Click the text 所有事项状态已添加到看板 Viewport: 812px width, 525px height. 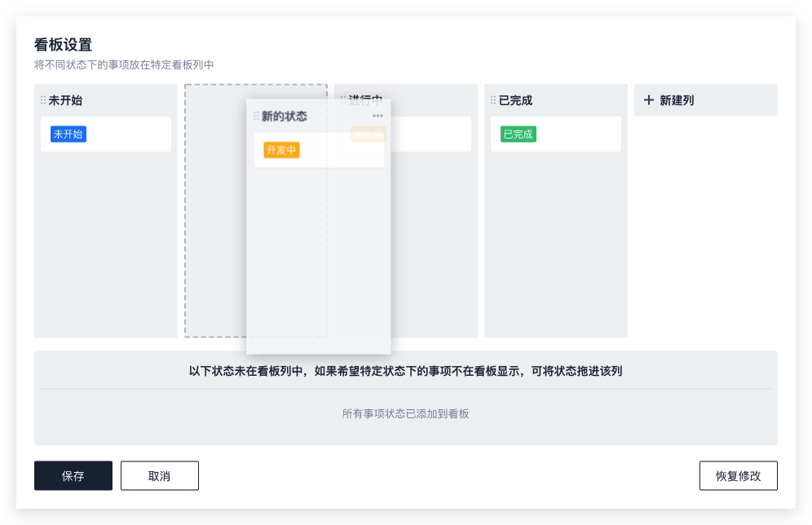click(405, 413)
